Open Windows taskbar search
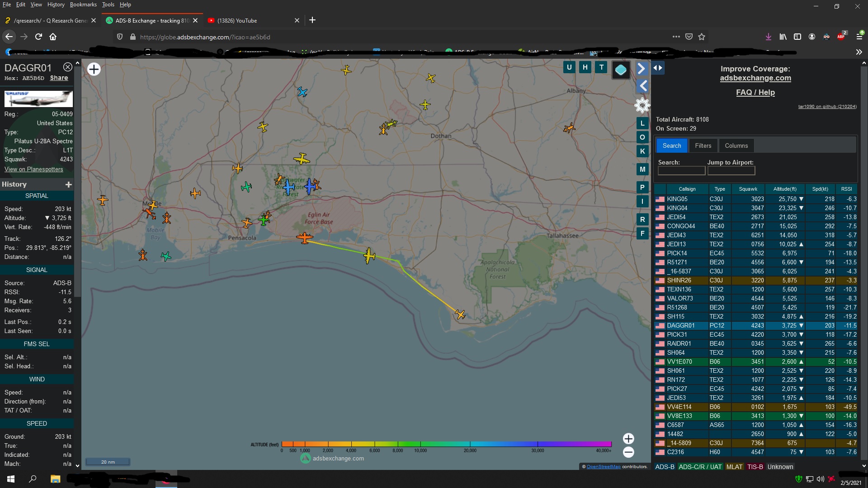The image size is (868, 488). 33,479
